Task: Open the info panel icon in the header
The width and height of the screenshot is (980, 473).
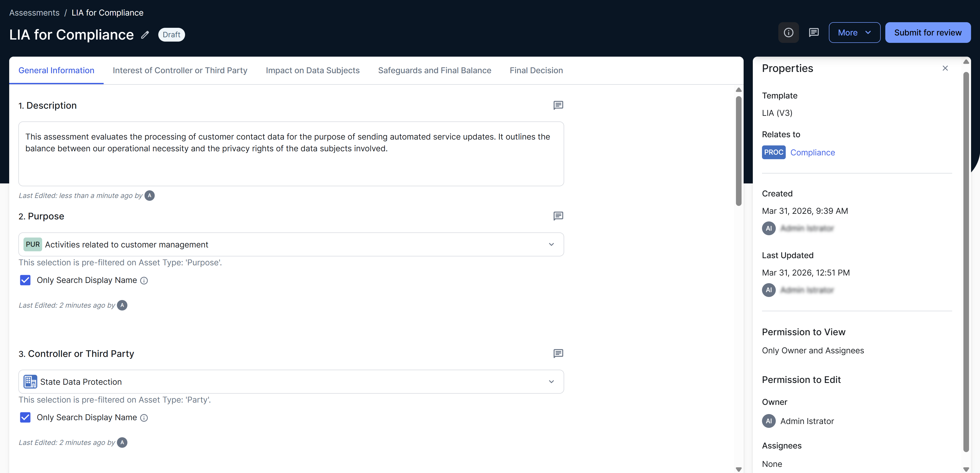Action: coord(788,32)
